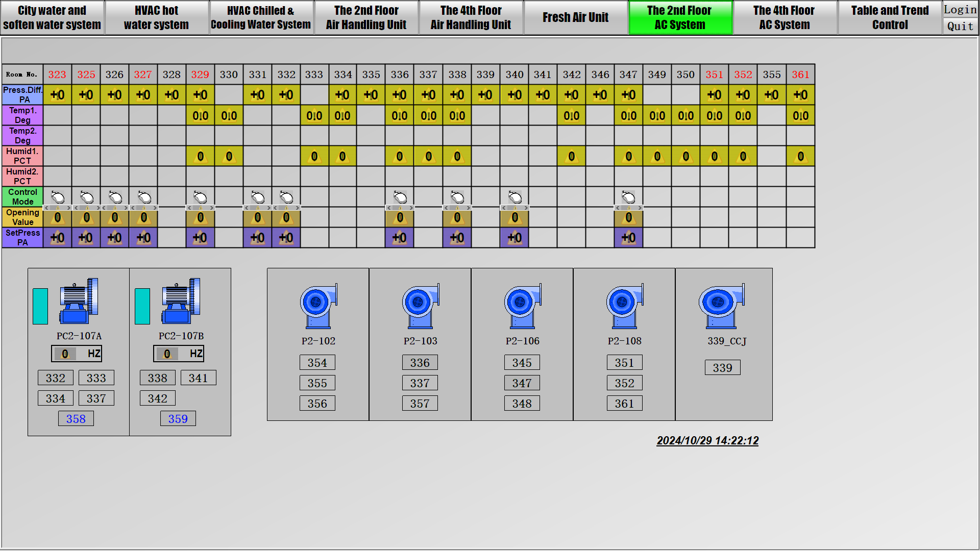Toggle control mode for room 329

tap(200, 197)
